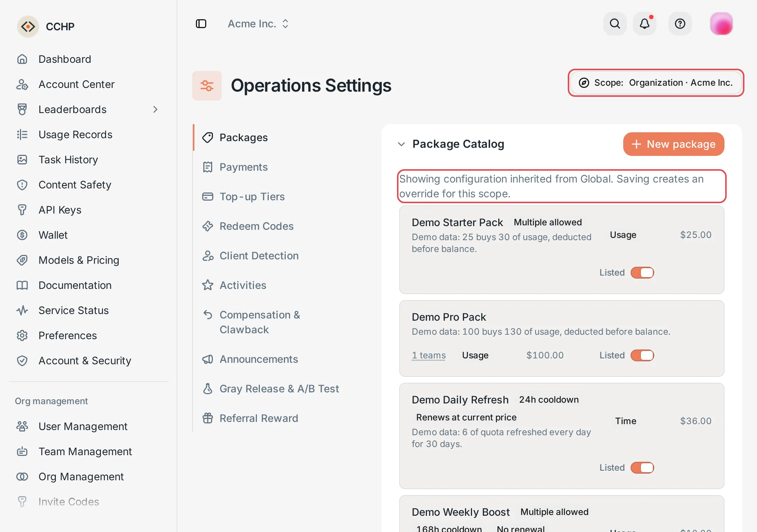Click the Service Status pulse icon
Image resolution: width=757 pixels, height=532 pixels.
[22, 310]
